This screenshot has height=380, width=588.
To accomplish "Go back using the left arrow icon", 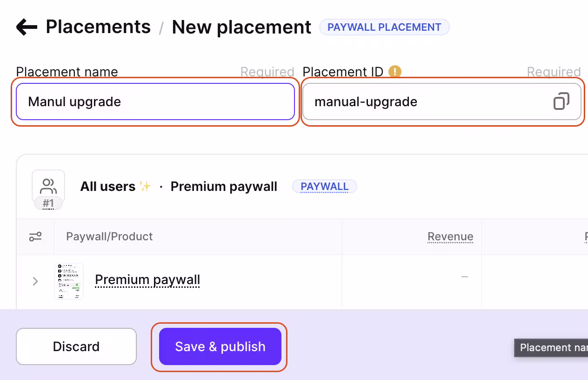I will [x=27, y=27].
